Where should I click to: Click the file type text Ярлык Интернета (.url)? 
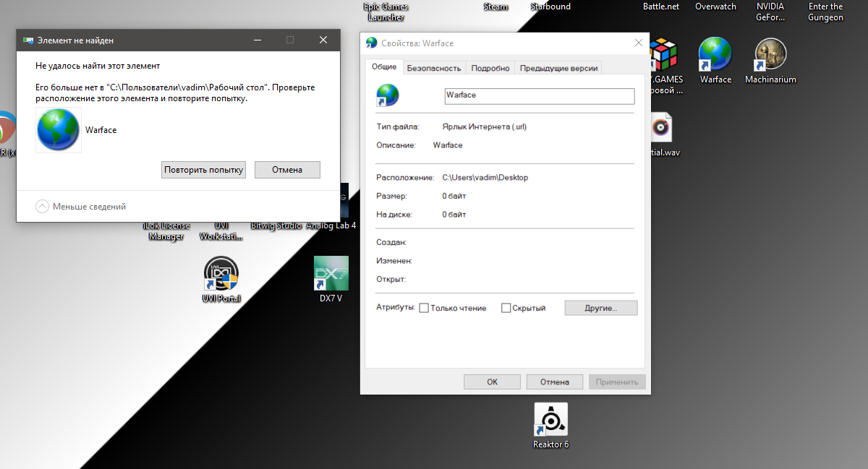pyautogui.click(x=484, y=126)
